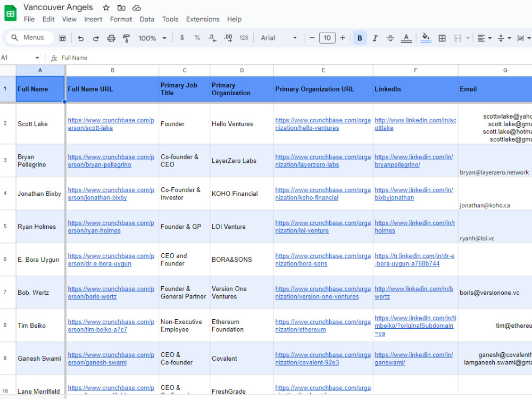Open the File menu
Screen dimensions: 532x399
(29, 19)
